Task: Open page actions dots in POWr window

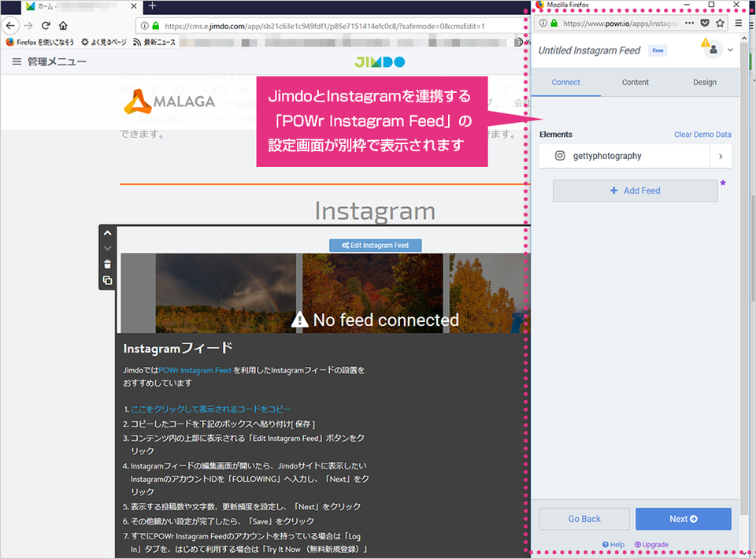Action: (x=690, y=23)
